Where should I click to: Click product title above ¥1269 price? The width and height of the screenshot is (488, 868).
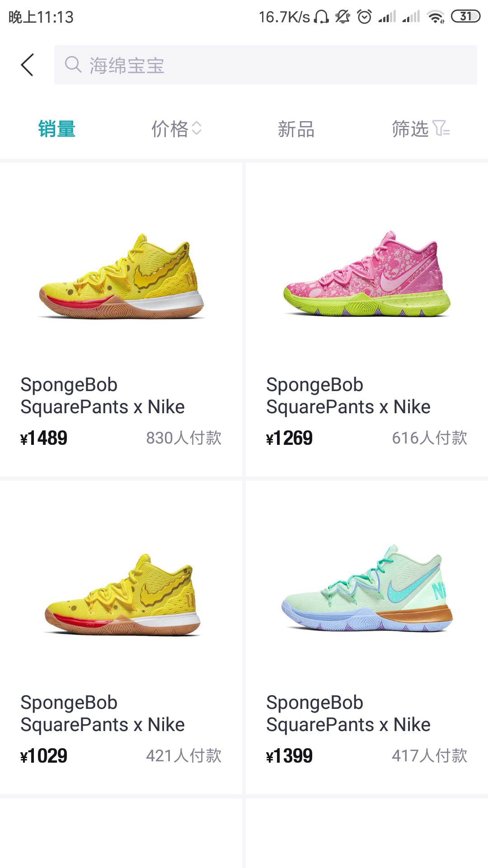point(348,396)
